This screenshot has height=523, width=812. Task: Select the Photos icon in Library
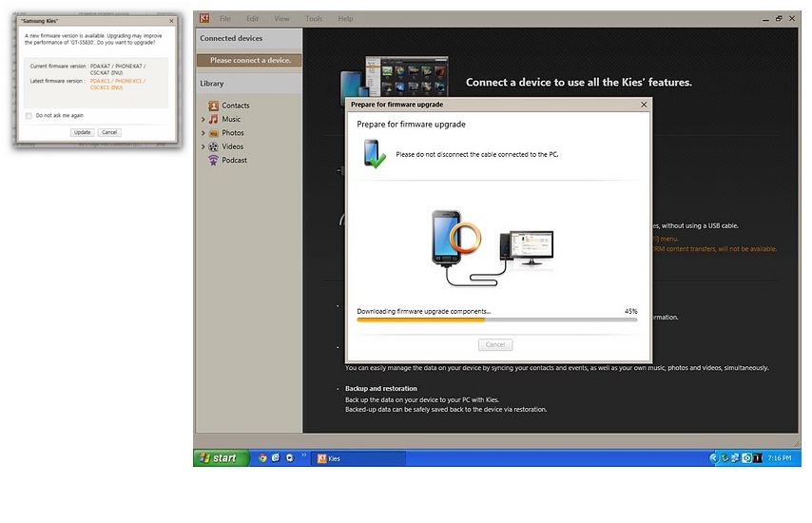click(213, 133)
